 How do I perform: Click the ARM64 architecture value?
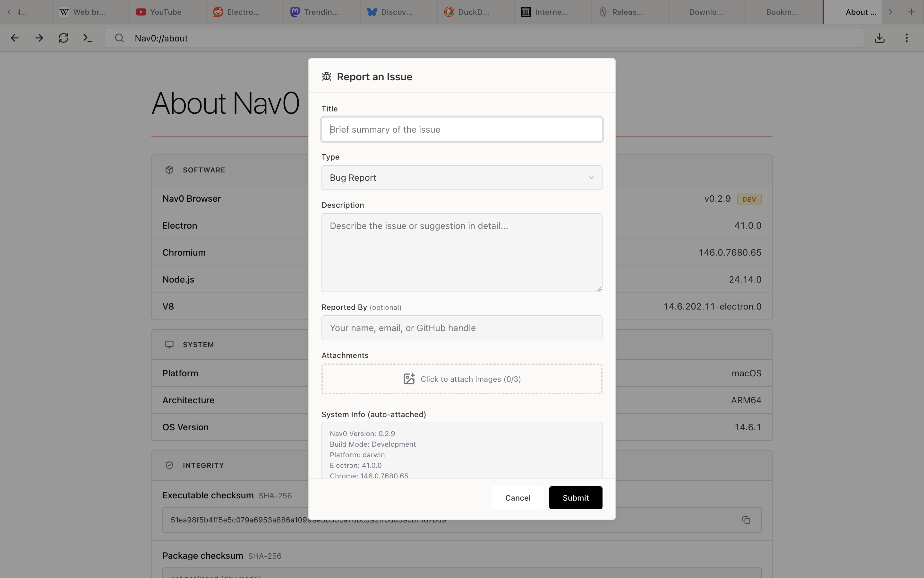[x=746, y=400]
